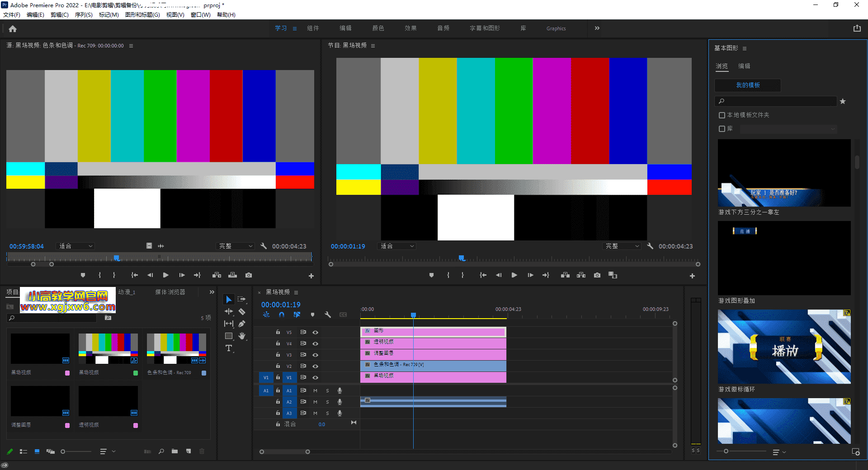Select the Slip tool

point(229,324)
